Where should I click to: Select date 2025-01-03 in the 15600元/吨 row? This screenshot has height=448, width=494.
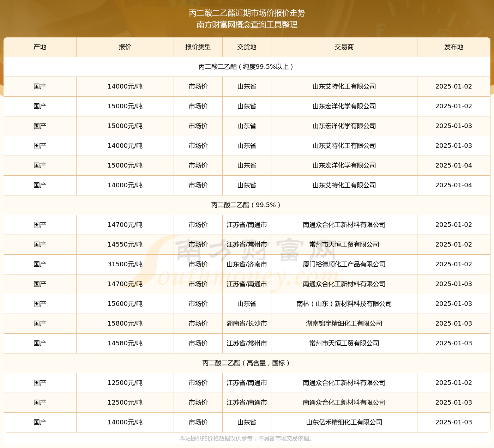click(x=453, y=304)
